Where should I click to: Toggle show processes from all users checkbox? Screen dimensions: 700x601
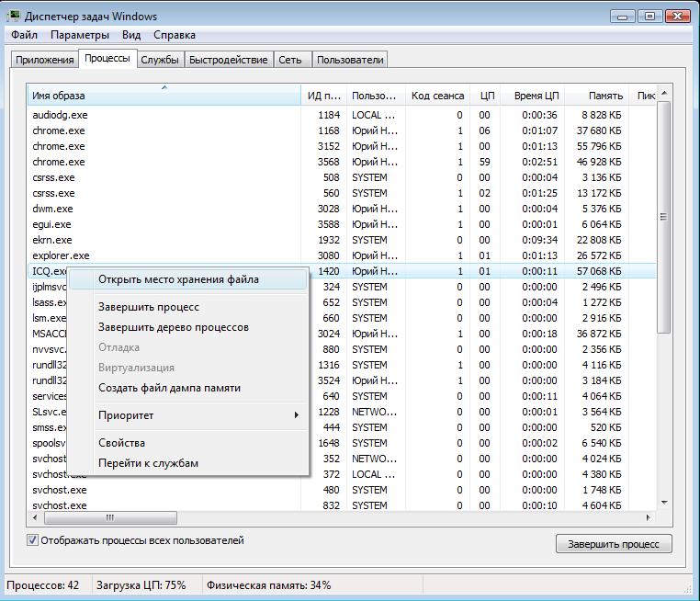pyautogui.click(x=34, y=540)
